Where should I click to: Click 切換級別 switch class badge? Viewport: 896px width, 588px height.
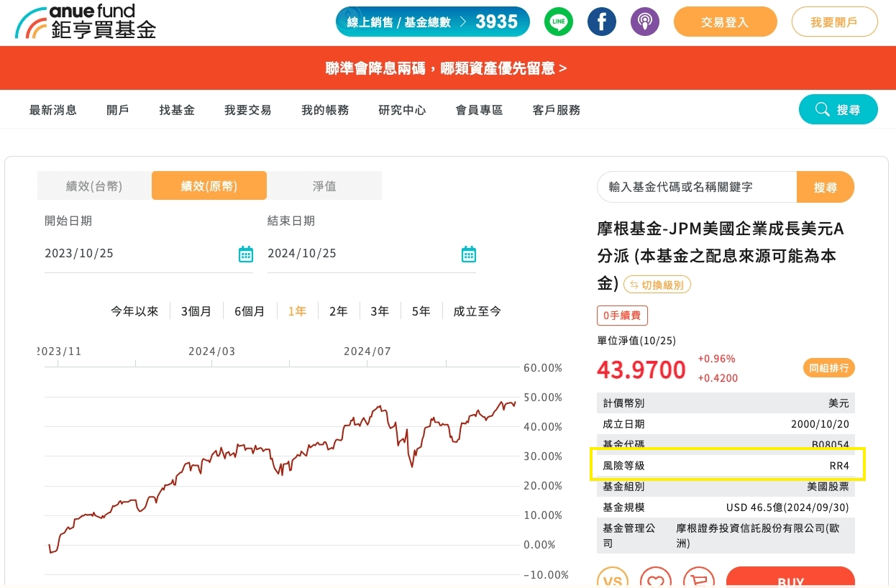pos(657,285)
